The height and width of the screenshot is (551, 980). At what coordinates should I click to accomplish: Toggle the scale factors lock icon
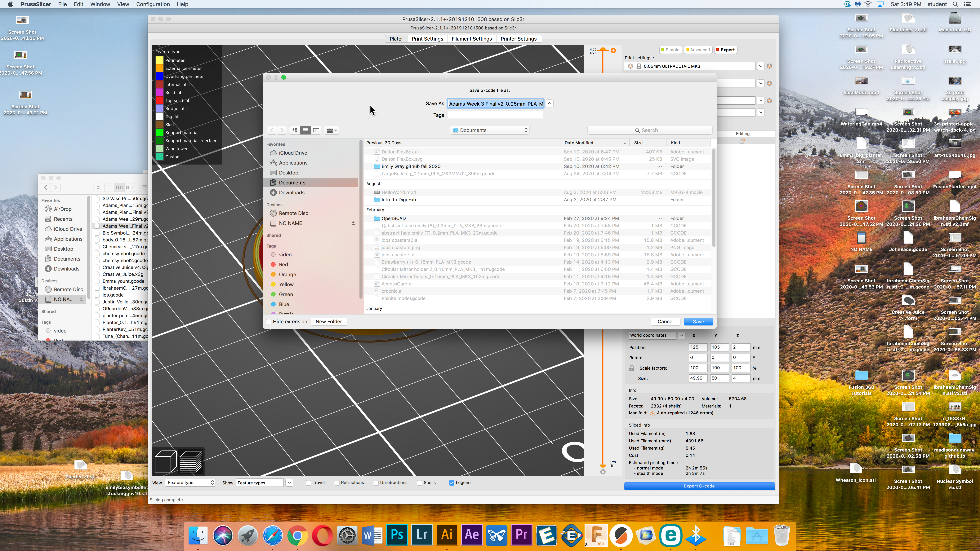click(x=631, y=368)
